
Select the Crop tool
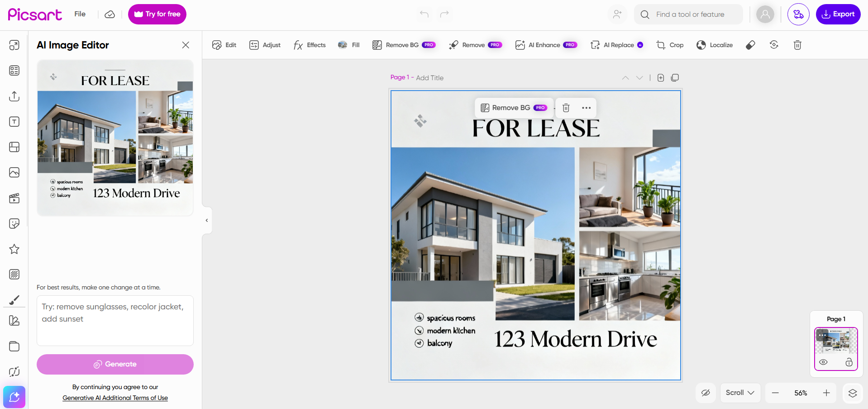coord(670,45)
